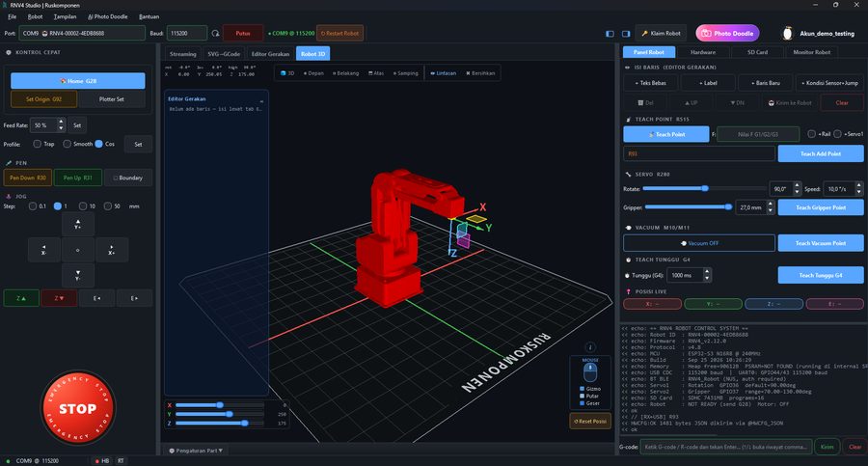Click the Rotate 90,0° spinner arrows
The image size is (868, 466).
click(798, 189)
